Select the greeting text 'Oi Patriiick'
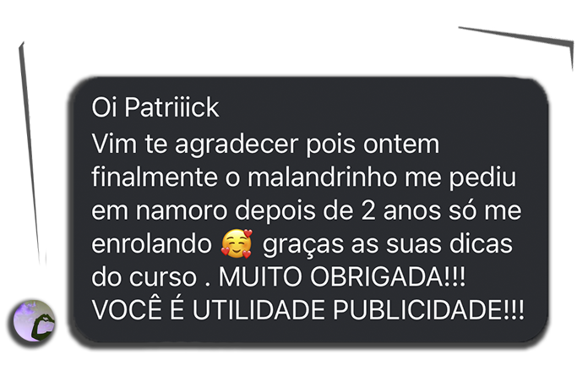 tap(155, 107)
